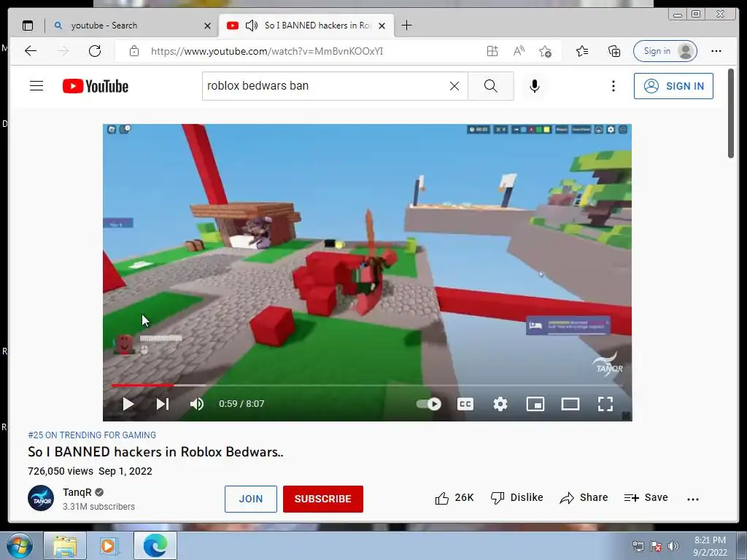This screenshot has width=747, height=560.
Task: Open TanqR channel avatar
Action: 41,498
